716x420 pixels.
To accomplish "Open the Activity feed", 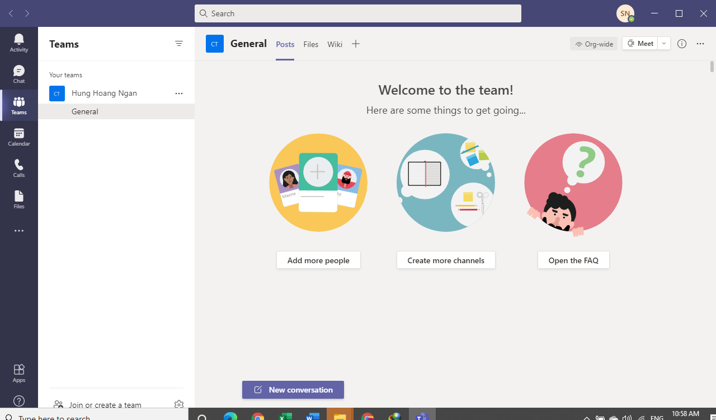I will tap(19, 43).
